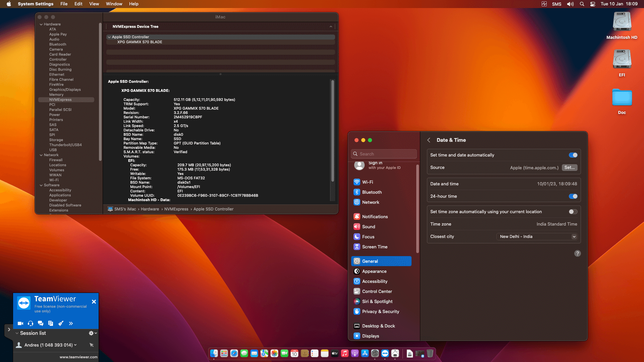644x362 pixels.
Task: Open Notifications settings in the sidebar
Action: (x=375, y=217)
